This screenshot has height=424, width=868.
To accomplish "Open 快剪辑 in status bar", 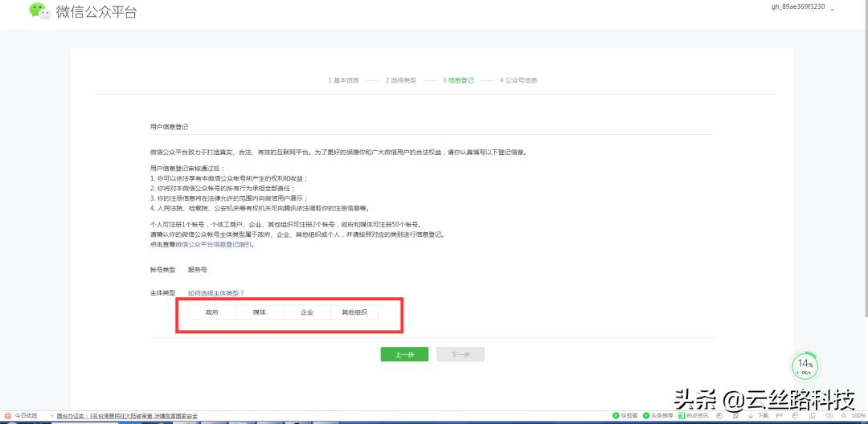I will pos(625,416).
